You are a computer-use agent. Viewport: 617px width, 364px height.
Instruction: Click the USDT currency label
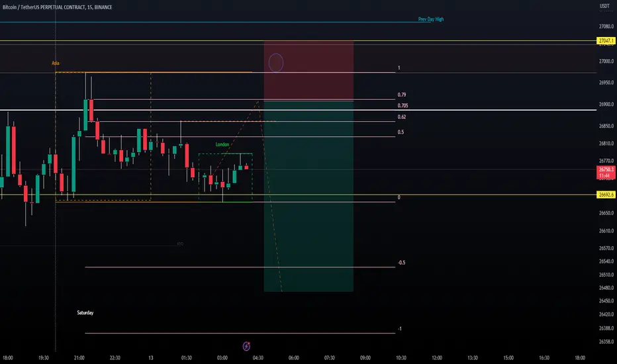pyautogui.click(x=604, y=6)
